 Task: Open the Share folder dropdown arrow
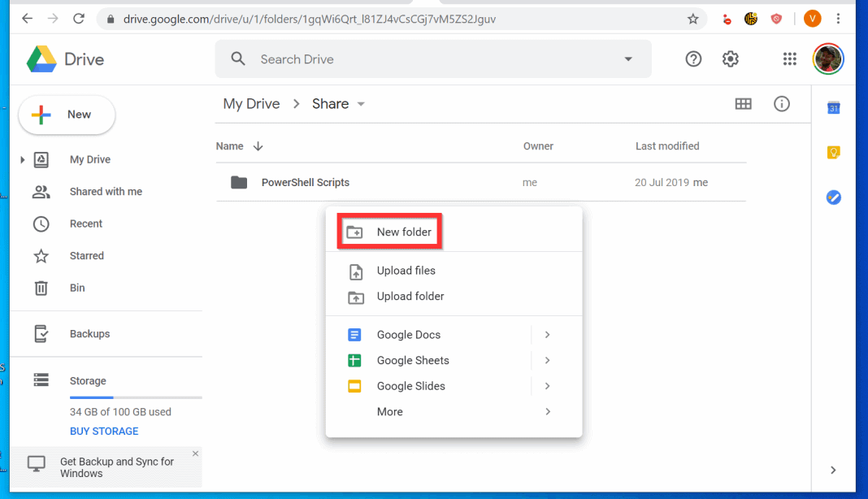click(361, 104)
